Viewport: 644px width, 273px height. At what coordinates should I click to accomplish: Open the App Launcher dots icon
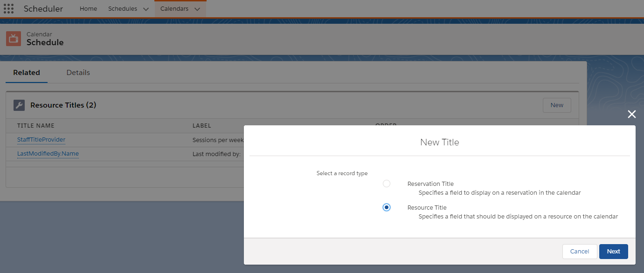coord(8,9)
